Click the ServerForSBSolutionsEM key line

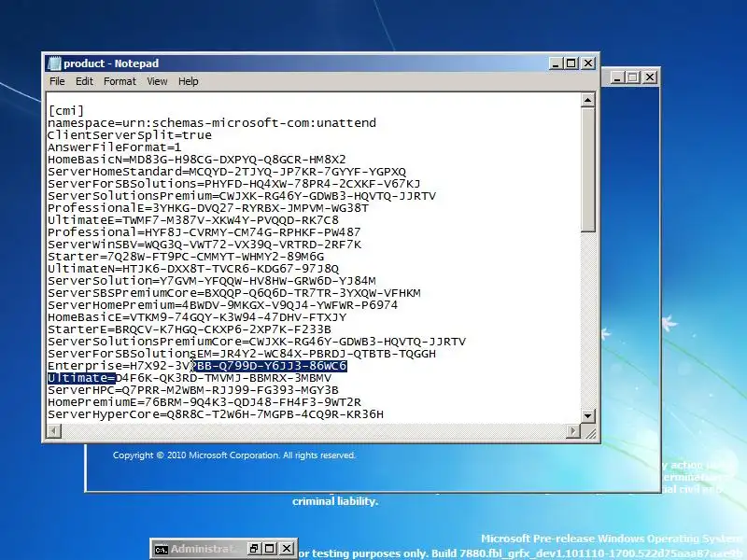(242, 354)
